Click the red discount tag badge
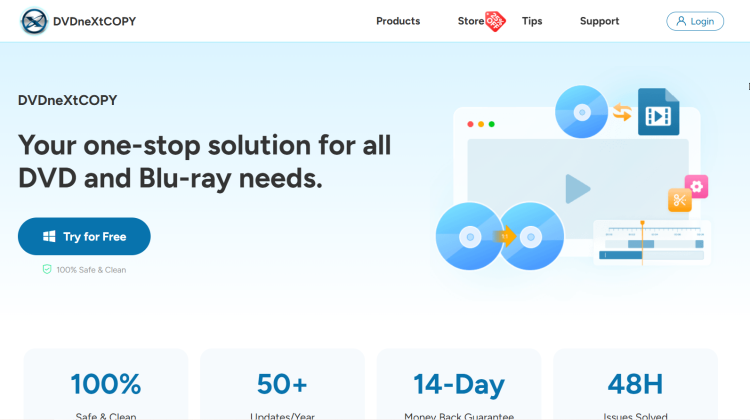Viewport: 750px width, 420px height. click(496, 21)
